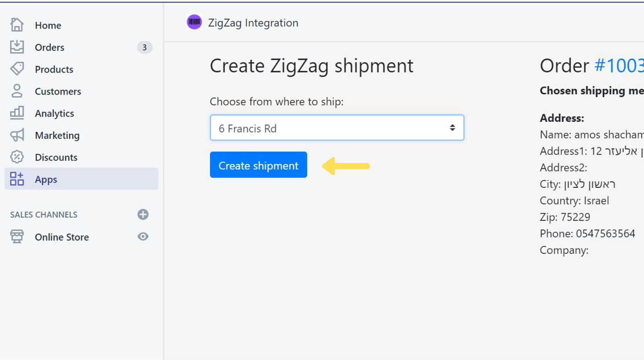The height and width of the screenshot is (362, 644).
Task: Click the ZigZag Integration header title
Action: coord(252,23)
